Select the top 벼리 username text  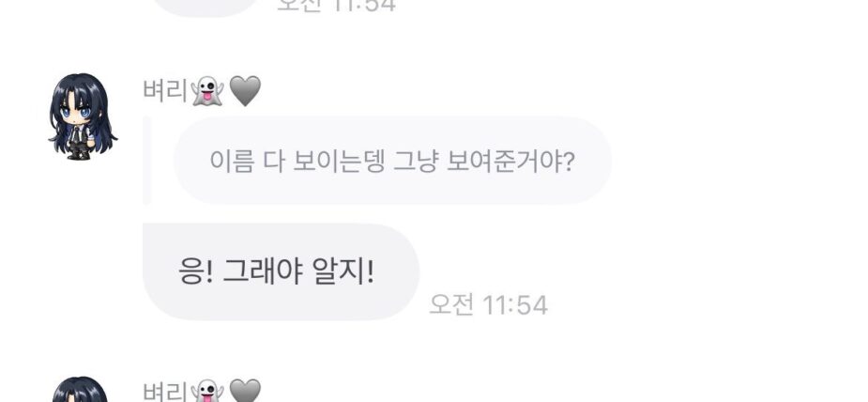pos(165,91)
